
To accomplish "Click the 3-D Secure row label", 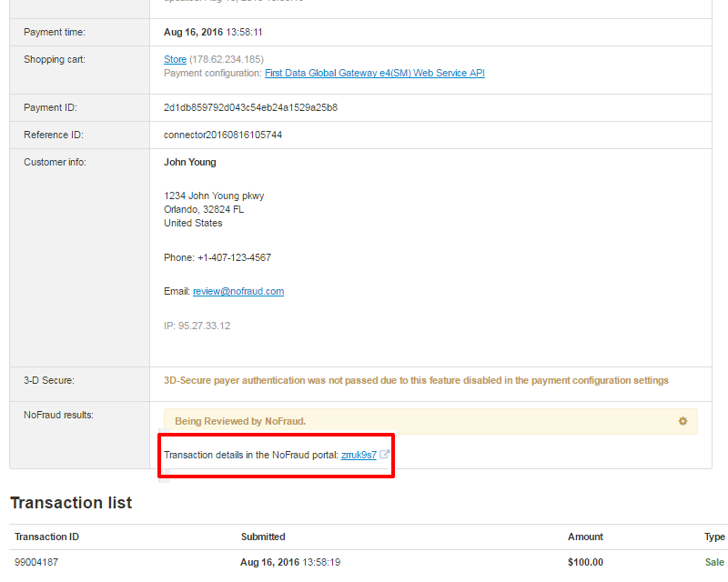I will tap(49, 381).
